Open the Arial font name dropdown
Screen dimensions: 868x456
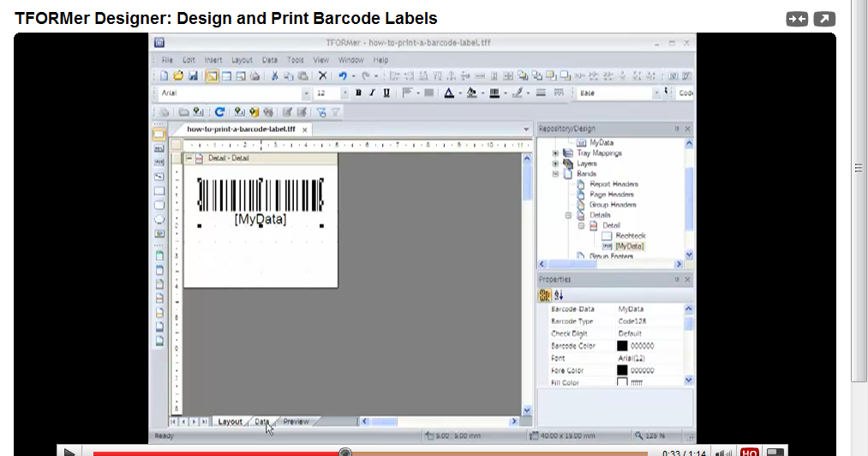point(306,93)
